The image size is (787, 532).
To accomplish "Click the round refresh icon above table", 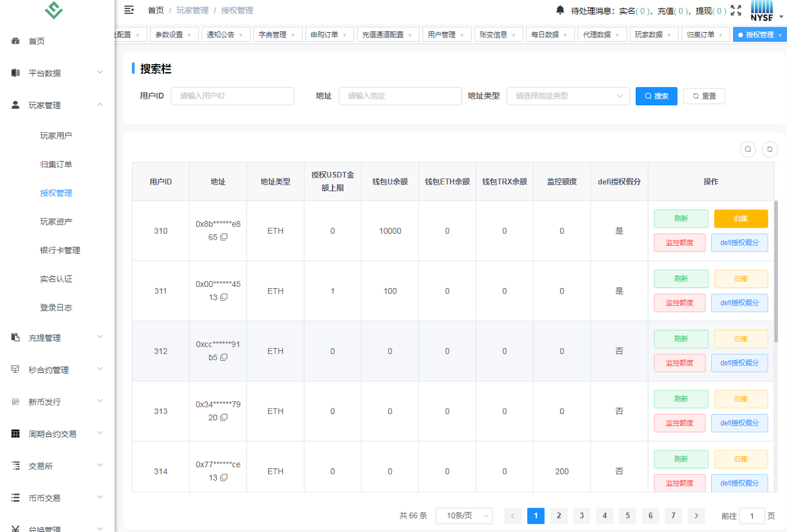I will [769, 149].
